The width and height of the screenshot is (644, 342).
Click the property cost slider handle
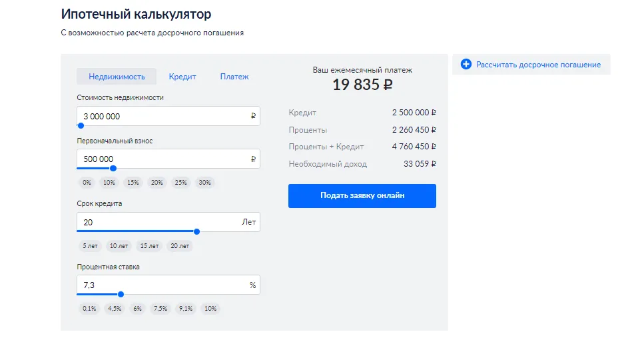pyautogui.click(x=81, y=125)
